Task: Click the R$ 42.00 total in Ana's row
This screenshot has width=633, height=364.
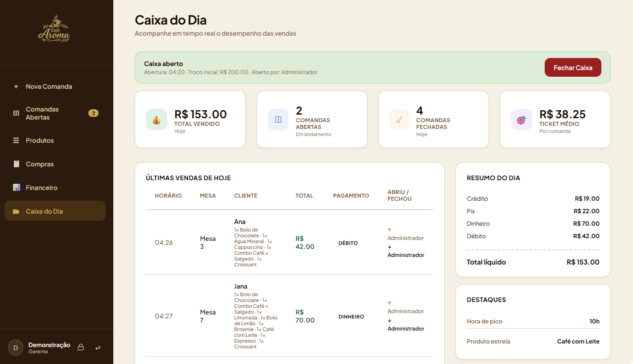Action: 305,243
